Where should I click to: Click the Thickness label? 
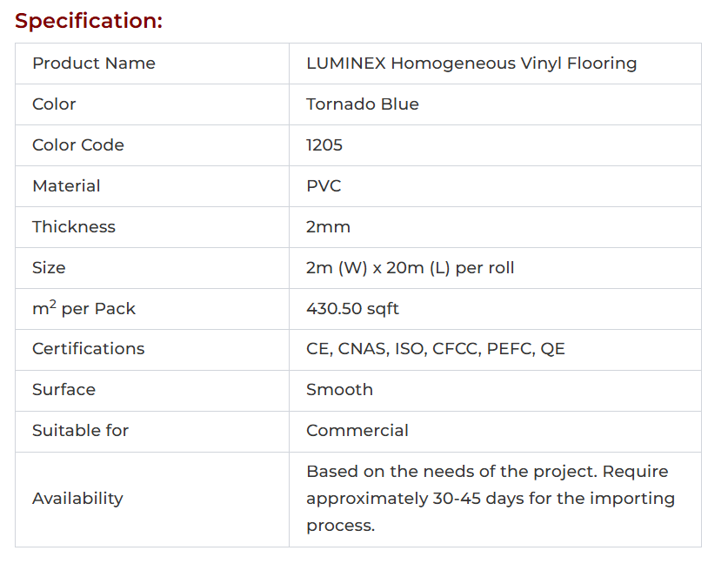tap(74, 227)
